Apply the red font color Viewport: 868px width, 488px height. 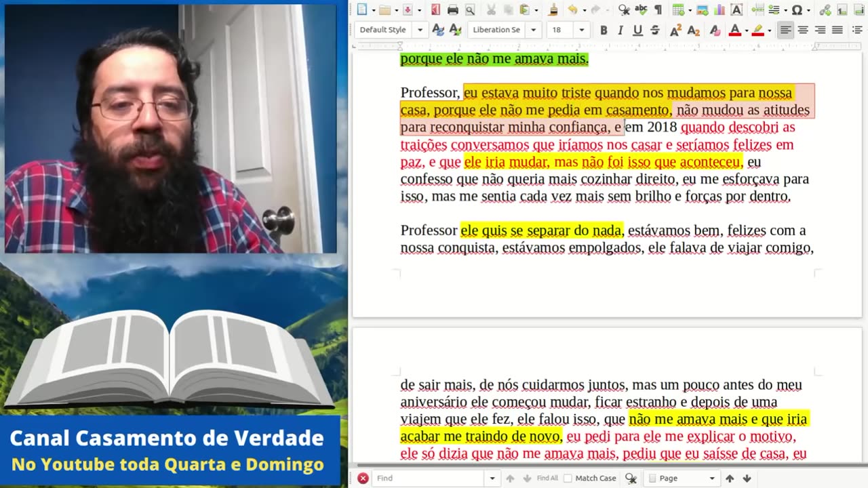coord(734,30)
